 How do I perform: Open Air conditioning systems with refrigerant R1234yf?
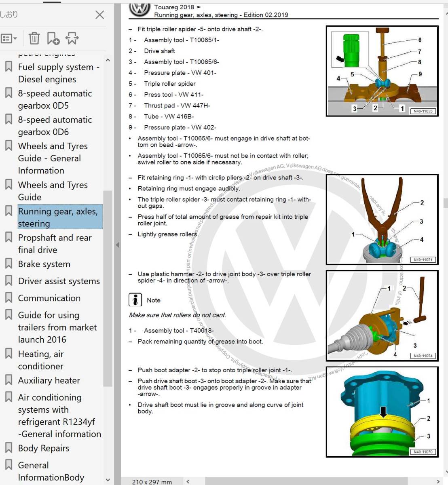pos(59,415)
